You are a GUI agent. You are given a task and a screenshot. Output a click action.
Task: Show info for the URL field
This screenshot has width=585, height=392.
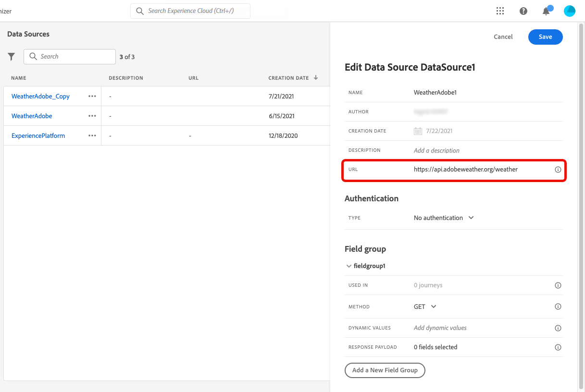coord(558,170)
